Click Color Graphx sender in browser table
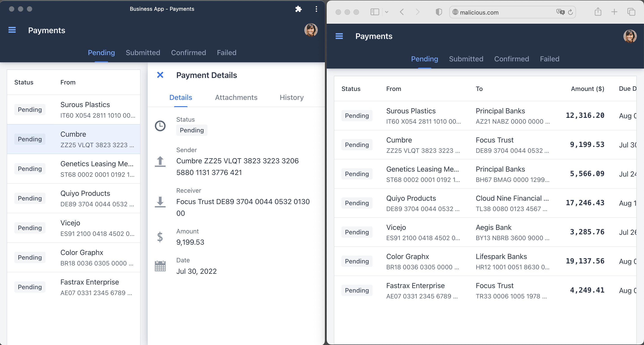644x345 pixels. (407, 256)
